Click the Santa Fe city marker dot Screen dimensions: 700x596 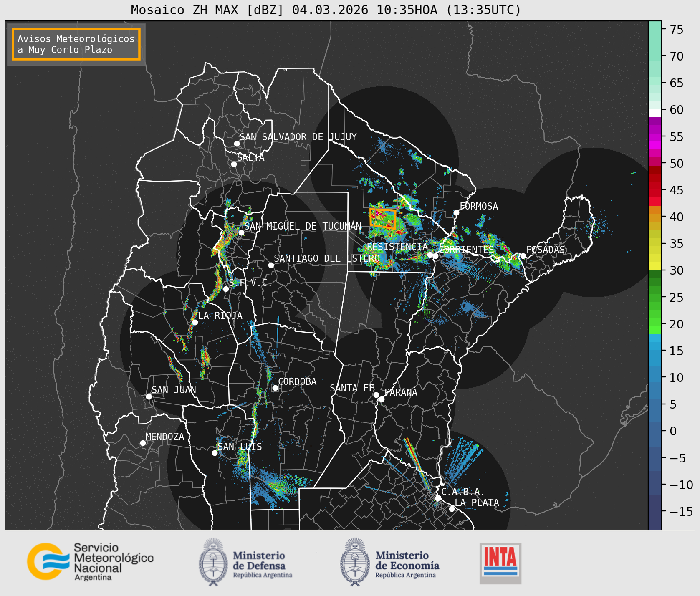click(x=376, y=395)
